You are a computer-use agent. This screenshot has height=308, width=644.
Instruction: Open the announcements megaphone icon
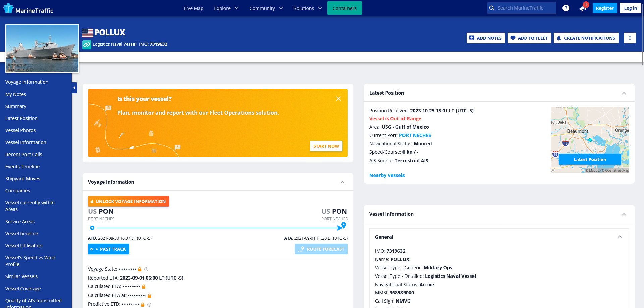point(583,8)
